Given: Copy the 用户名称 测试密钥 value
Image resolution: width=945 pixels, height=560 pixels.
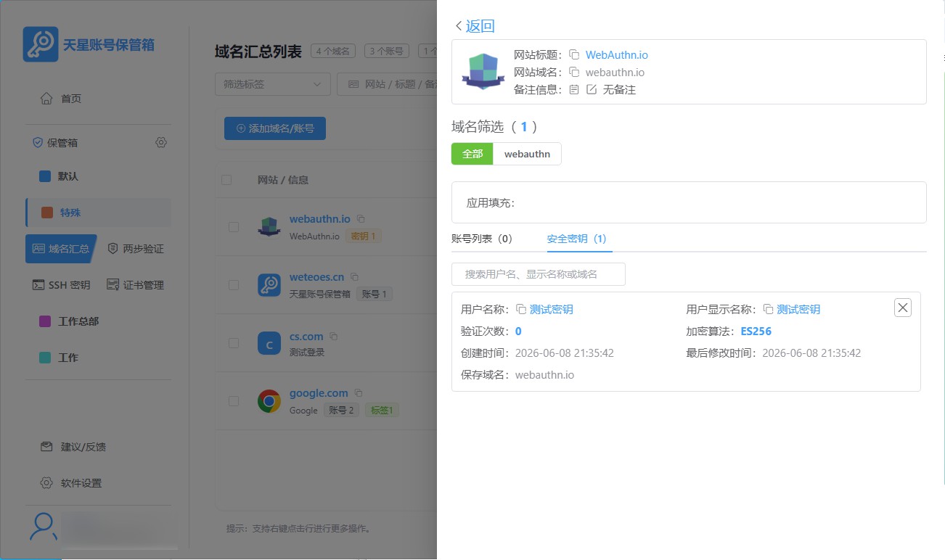Looking at the screenshot, I should (x=521, y=309).
